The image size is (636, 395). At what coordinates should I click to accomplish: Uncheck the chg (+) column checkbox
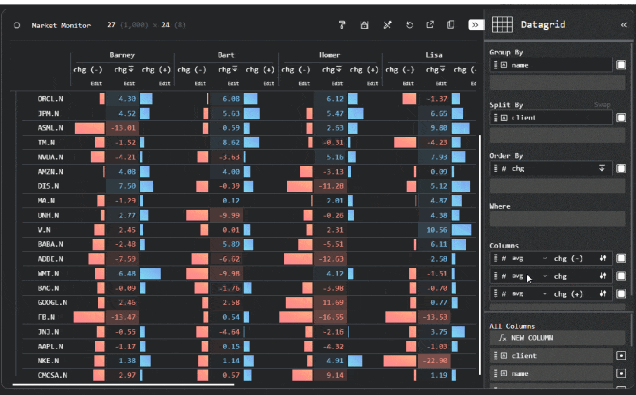[621, 294]
